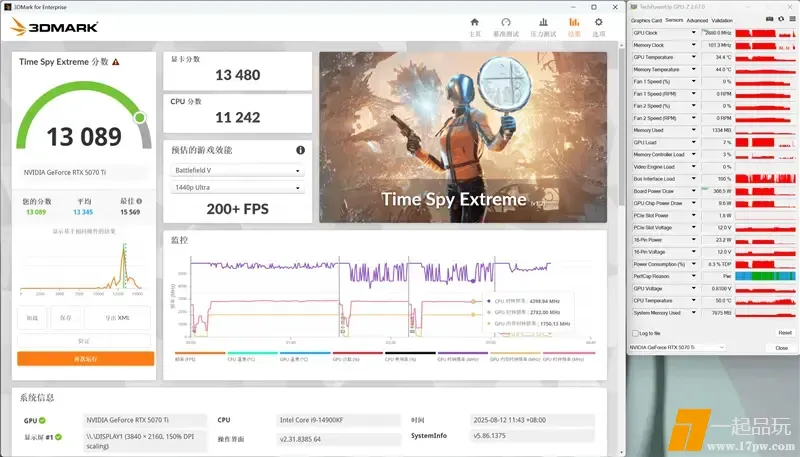This screenshot has width=800, height=457.
Task: Click the Intel Core i9-14900KF CPU field
Action: tap(338, 420)
